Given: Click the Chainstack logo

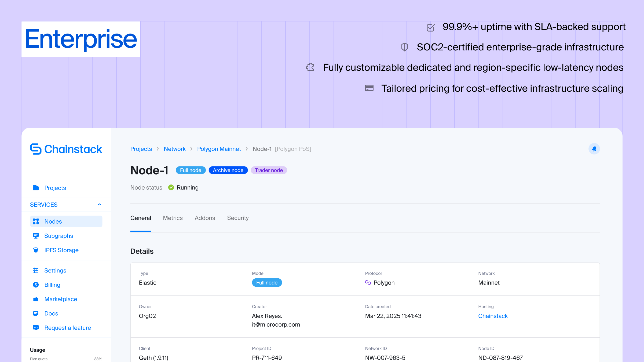Looking at the screenshot, I should [x=66, y=149].
